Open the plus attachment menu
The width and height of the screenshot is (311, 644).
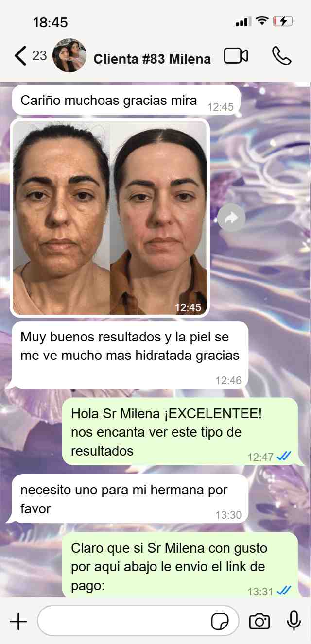(x=18, y=621)
